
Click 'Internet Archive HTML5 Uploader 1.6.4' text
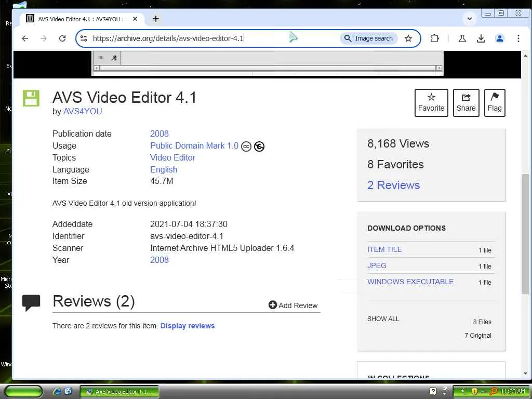tap(222, 248)
